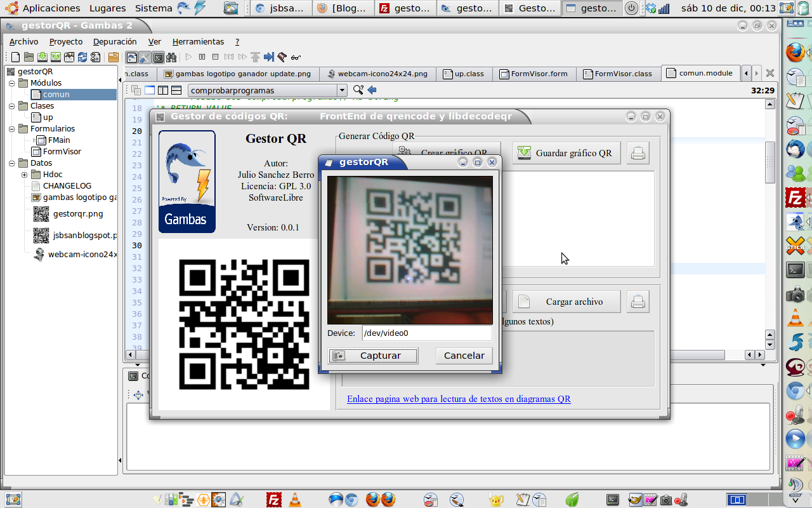
Task: Click the Cancelar button
Action: [464, 356]
